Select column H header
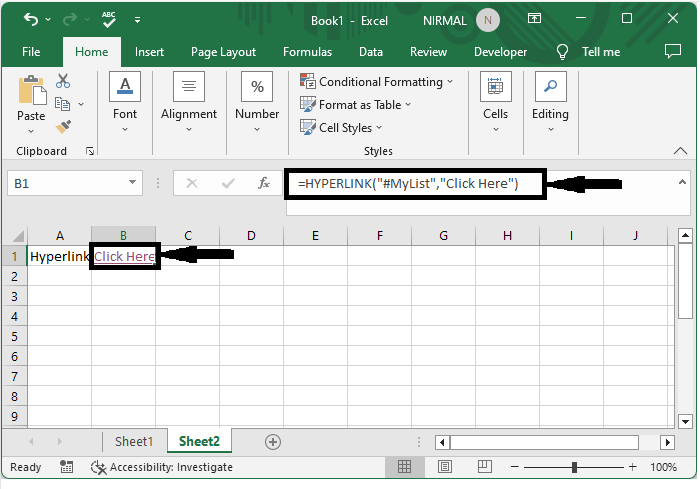The width and height of the screenshot is (700, 489). tap(507, 235)
